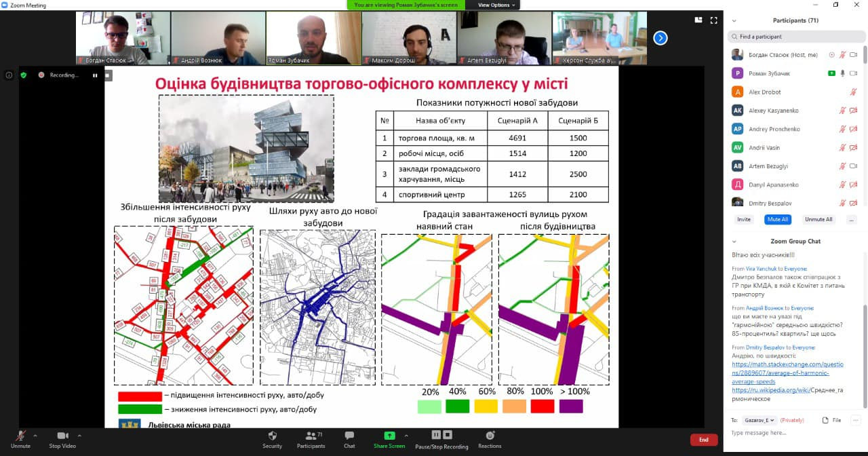
Task: Click the green Share Screen icon
Action: (389, 436)
